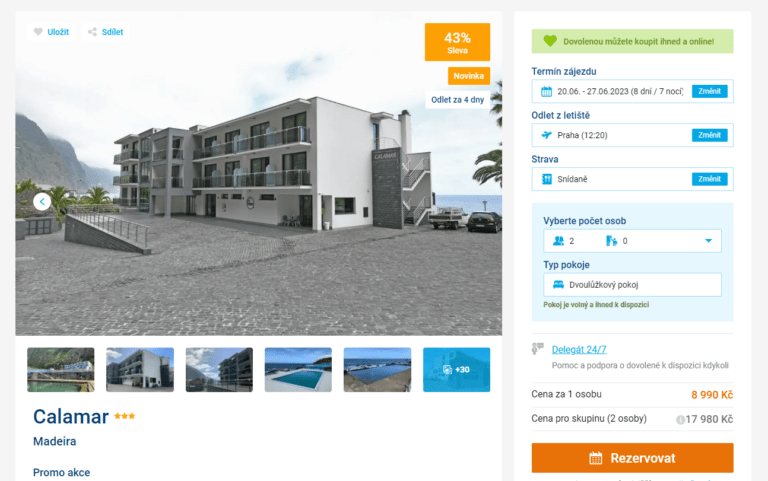The width and height of the screenshot is (768, 481).
Task: Click the share icon beside Sdílet
Action: coord(92,32)
